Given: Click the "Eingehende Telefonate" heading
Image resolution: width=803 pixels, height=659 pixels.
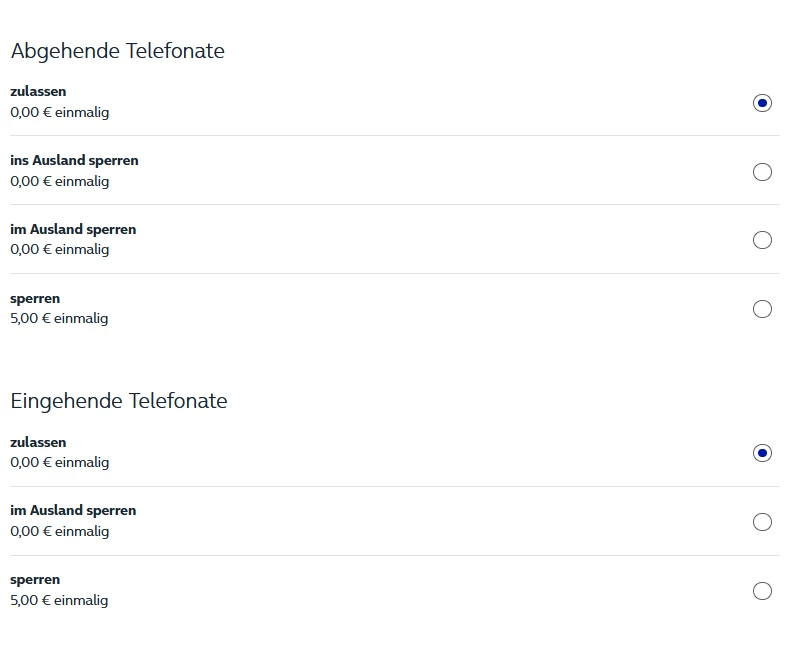Looking at the screenshot, I should coord(119,401).
